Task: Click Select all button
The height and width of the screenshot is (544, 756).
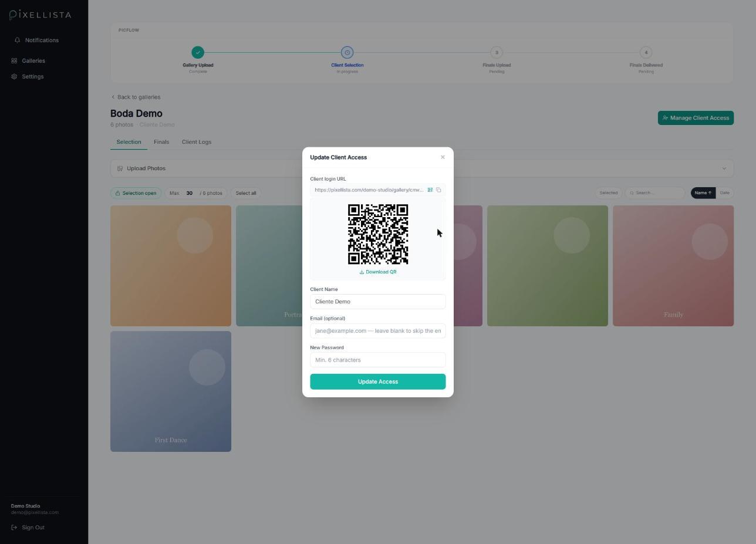Action: click(246, 193)
